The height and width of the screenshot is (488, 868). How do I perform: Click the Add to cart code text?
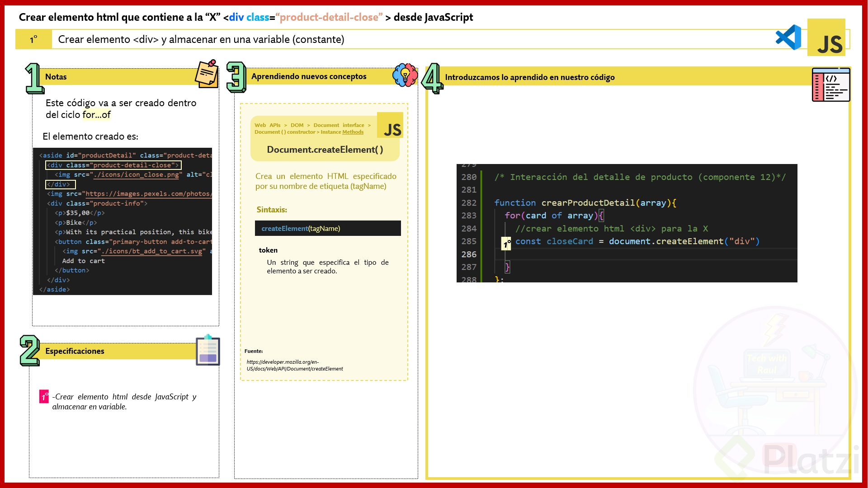(83, 261)
